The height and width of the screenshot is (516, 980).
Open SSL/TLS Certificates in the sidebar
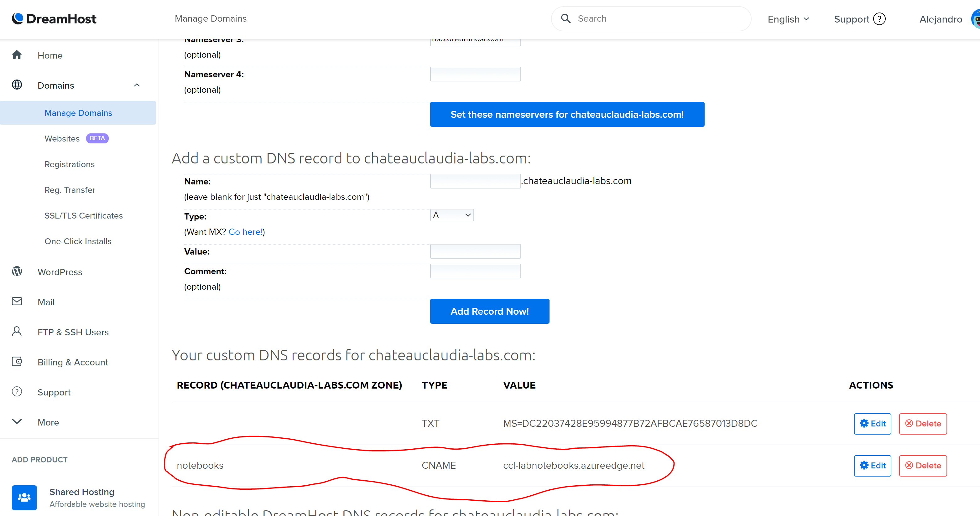click(x=83, y=216)
